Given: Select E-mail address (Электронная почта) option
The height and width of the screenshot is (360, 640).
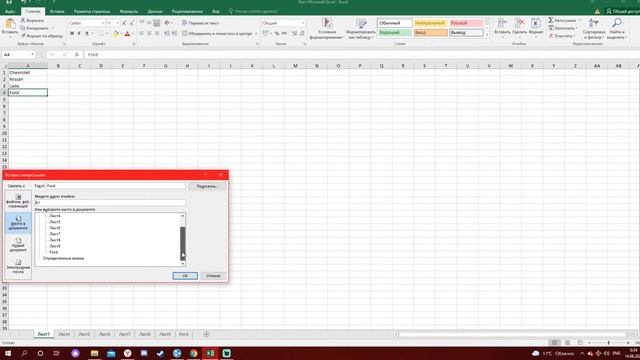Looking at the screenshot, I should (x=18, y=267).
